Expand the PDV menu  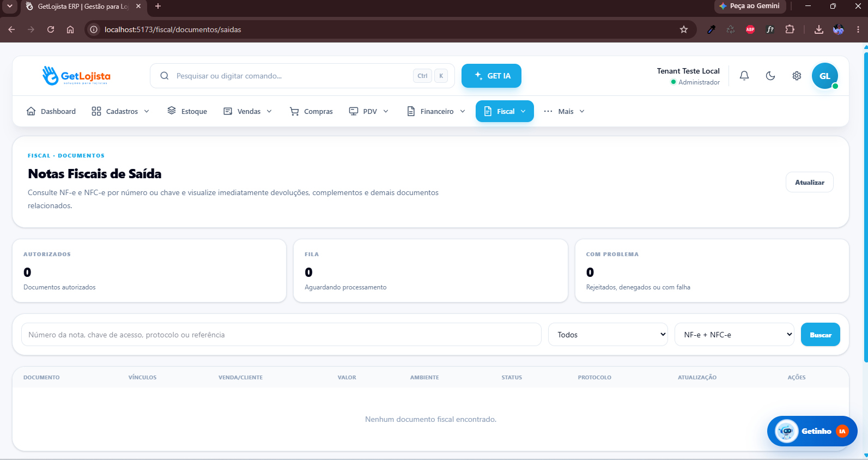pyautogui.click(x=369, y=111)
